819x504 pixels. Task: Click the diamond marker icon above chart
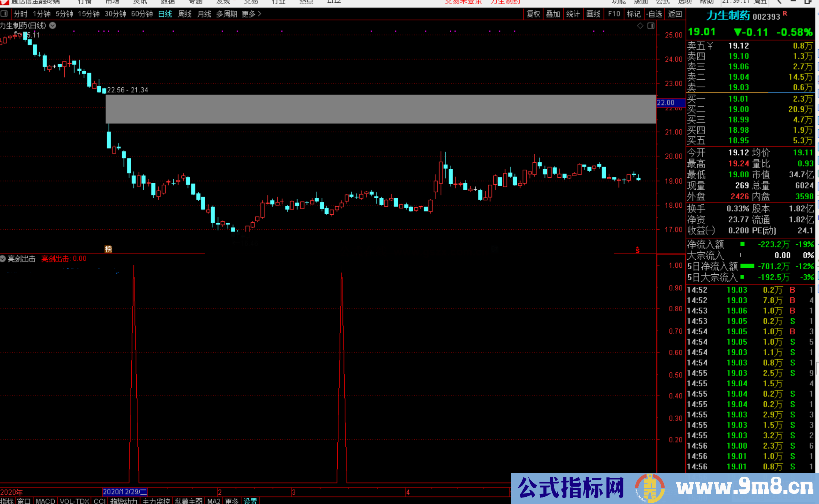pos(640,26)
